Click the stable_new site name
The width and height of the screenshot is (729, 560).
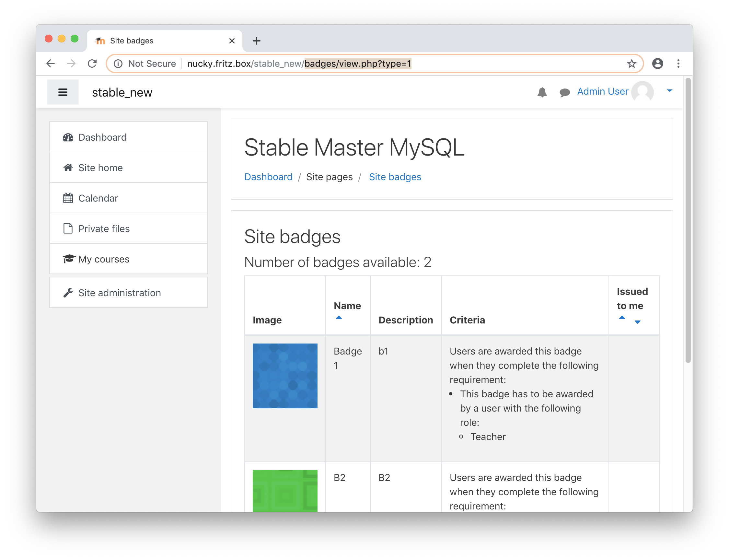click(x=122, y=92)
